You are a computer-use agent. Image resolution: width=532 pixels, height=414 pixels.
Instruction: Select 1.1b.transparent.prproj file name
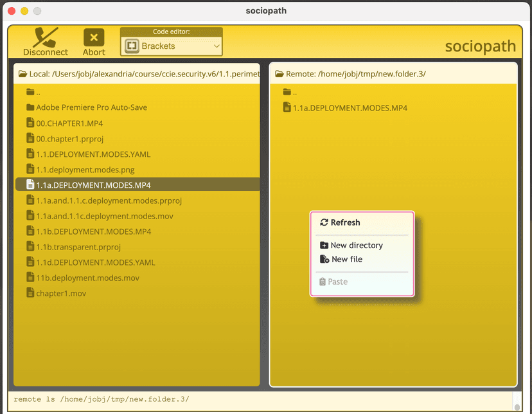78,247
